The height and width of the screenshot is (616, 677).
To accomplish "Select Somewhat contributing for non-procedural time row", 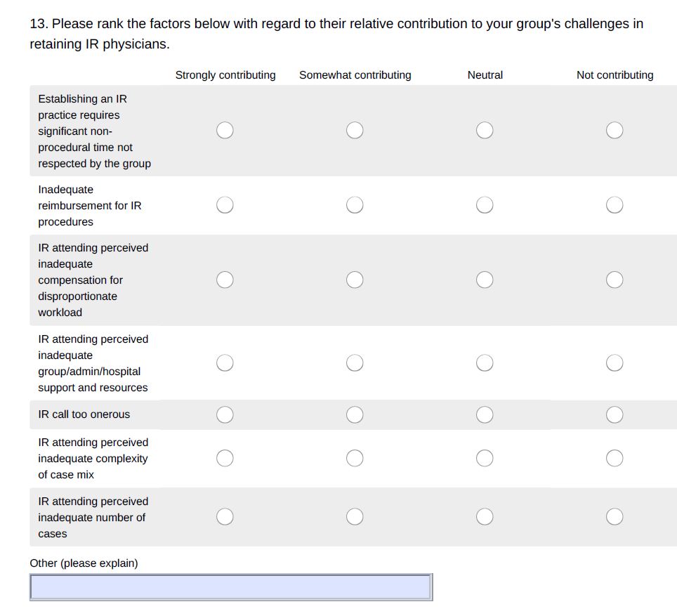I will coord(355,130).
